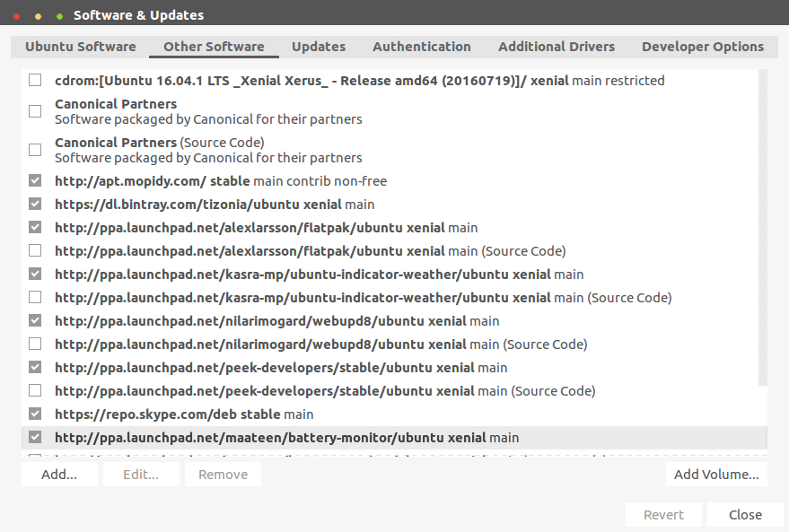The width and height of the screenshot is (789, 532).
Task: Maximize window with green title bar button
Action: coord(59,16)
